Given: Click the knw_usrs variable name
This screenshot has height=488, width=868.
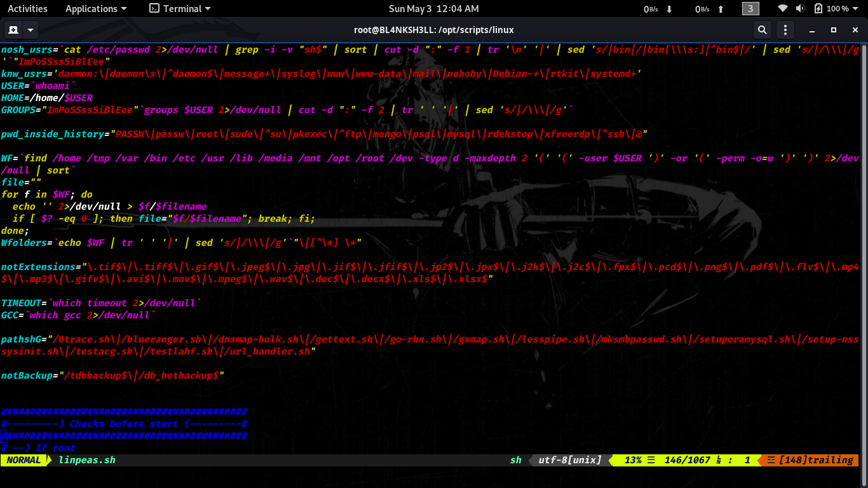Looking at the screenshot, I should point(24,73).
